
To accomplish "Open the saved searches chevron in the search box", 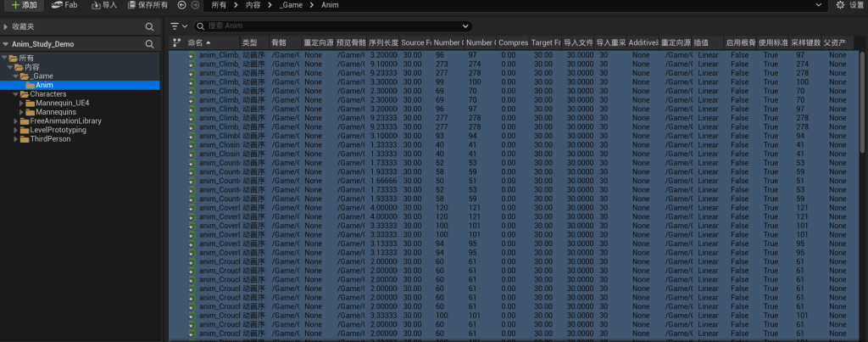I will pyautogui.click(x=465, y=26).
